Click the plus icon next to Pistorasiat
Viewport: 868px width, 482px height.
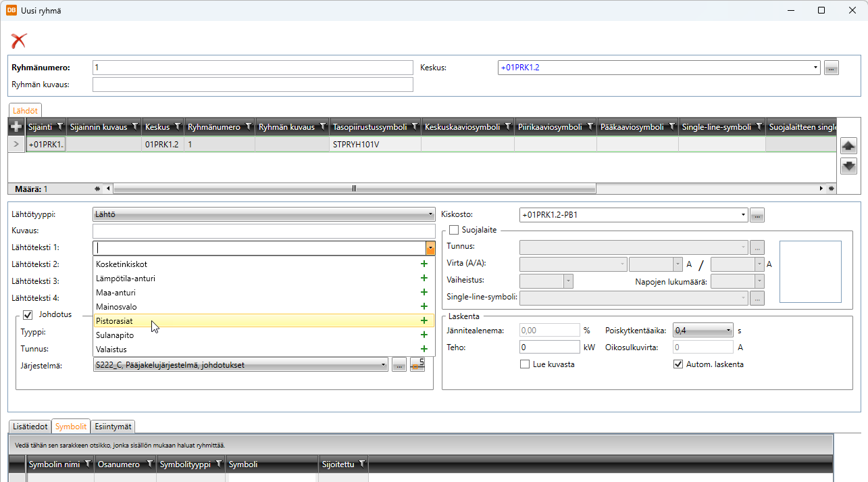pyautogui.click(x=424, y=321)
